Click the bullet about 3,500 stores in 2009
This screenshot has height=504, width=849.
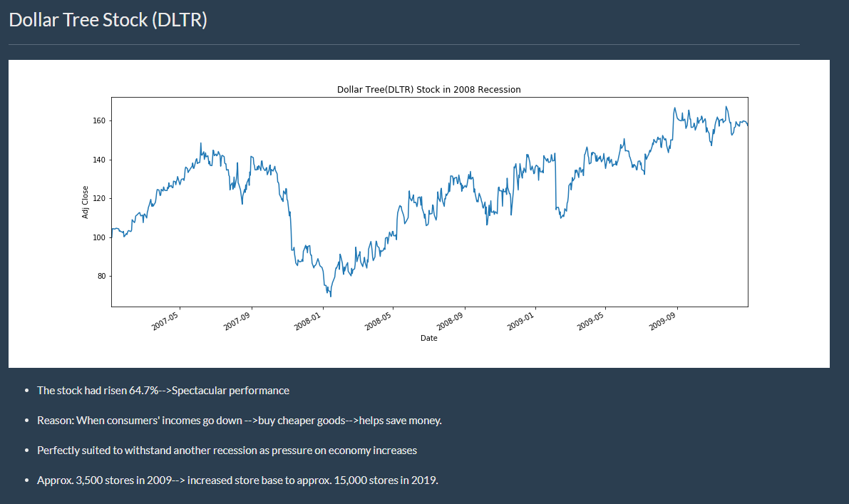pos(237,480)
